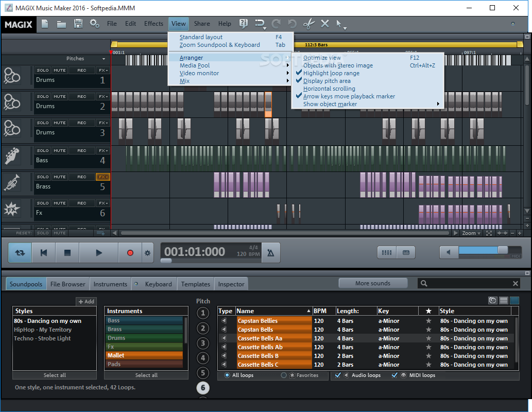Select the scissors cut tool
This screenshot has width=532, height=412.
click(309, 24)
